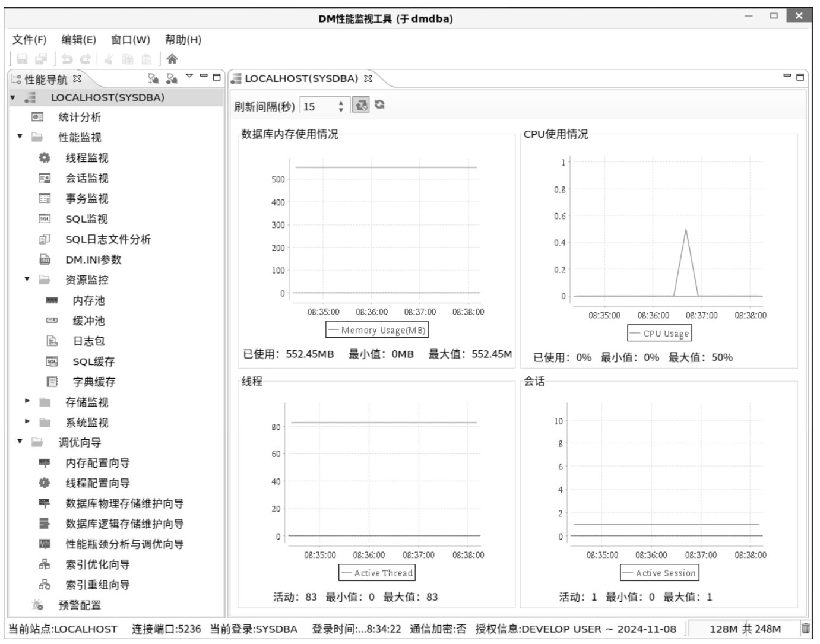Click the 连接端口:5236 status text

click(x=166, y=629)
